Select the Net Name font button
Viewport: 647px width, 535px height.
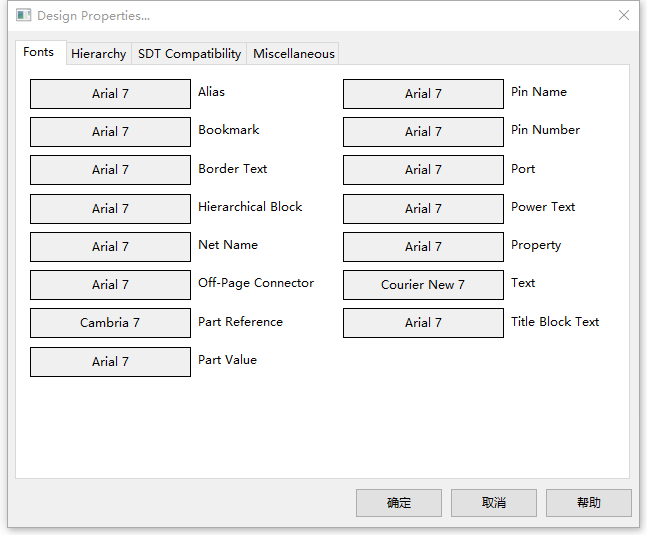(x=110, y=247)
